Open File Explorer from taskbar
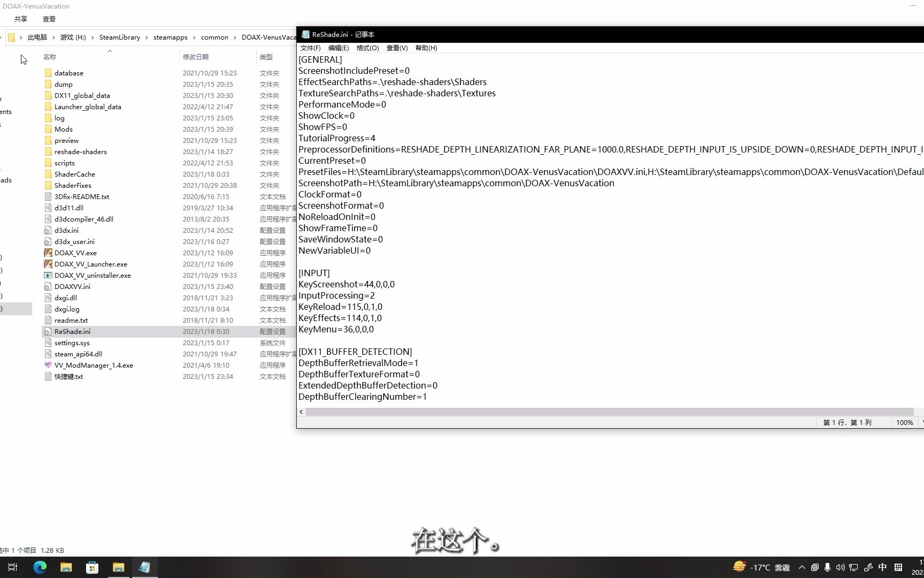Image resolution: width=924 pixels, height=578 pixels. tap(66, 567)
